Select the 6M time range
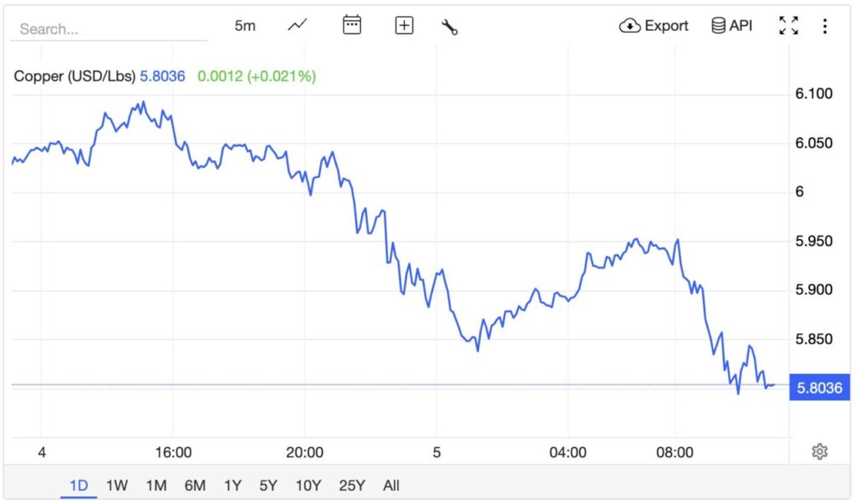Screen dimensions: 856x504 tap(195, 485)
